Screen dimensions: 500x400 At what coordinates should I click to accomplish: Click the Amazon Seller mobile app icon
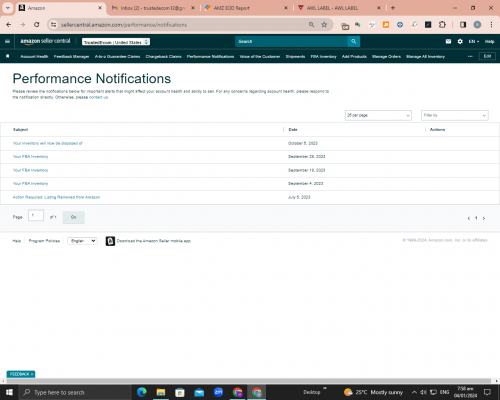coord(110,241)
